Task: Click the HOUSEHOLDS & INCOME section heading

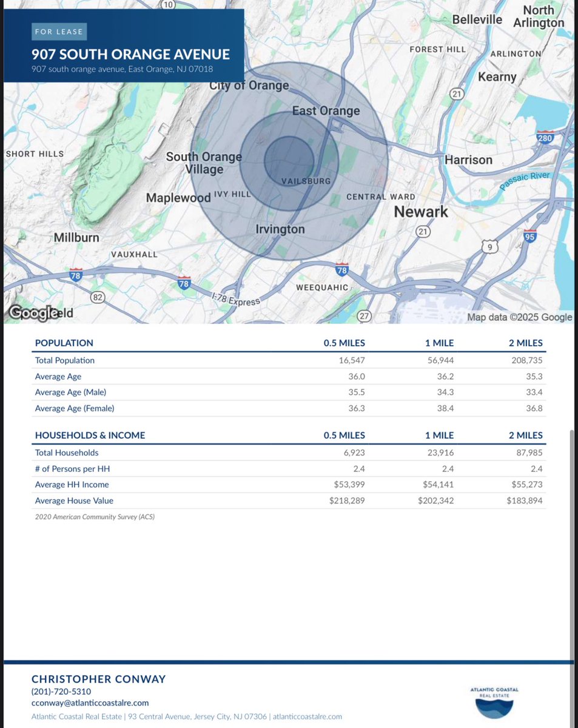Action: (x=90, y=435)
